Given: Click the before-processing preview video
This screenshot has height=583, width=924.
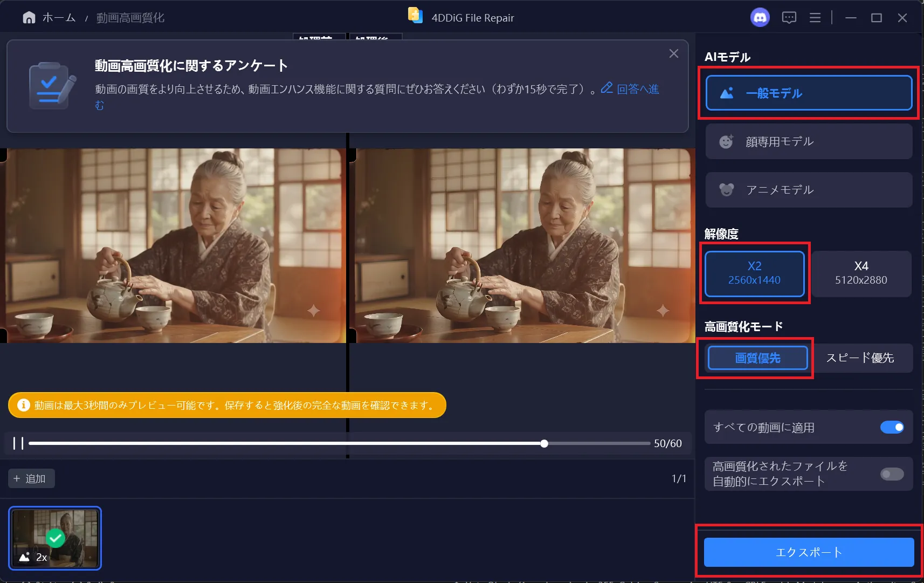Looking at the screenshot, I should [173, 245].
